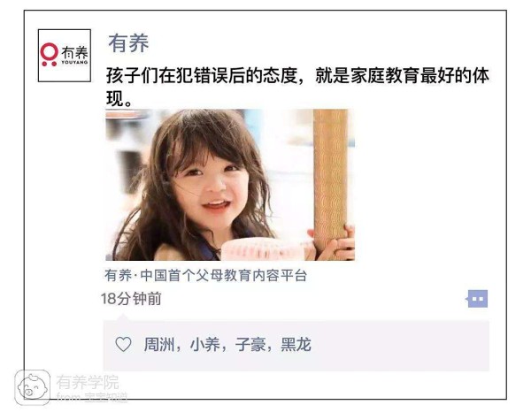Click the trailing 现。 on the second text line
The image size is (531, 420).
tap(119, 99)
